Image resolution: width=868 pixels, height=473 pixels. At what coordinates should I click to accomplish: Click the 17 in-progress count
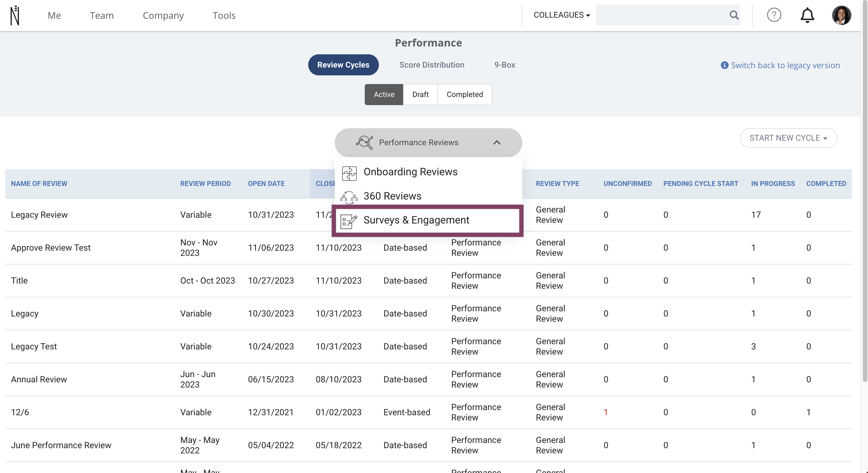(x=756, y=215)
